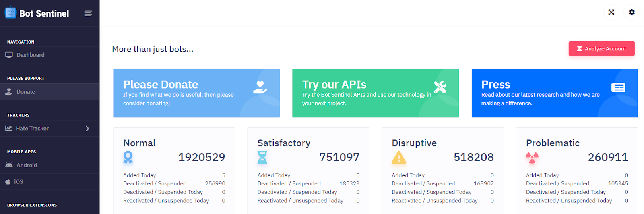Click the Normal card heading
This screenshot has width=644, height=214.
tap(139, 143)
